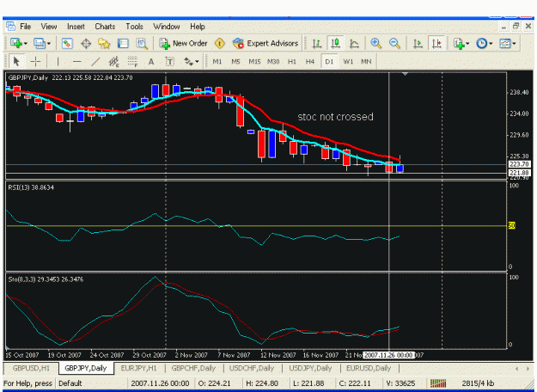Toggle chart auto scroll

click(x=418, y=44)
